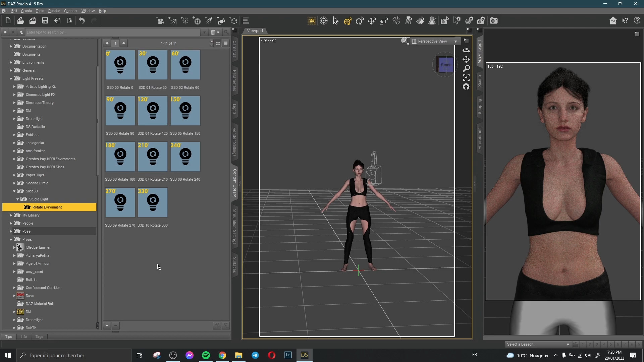Click the Windows Start button
Screen dimensions: 644x362
pos(8,355)
